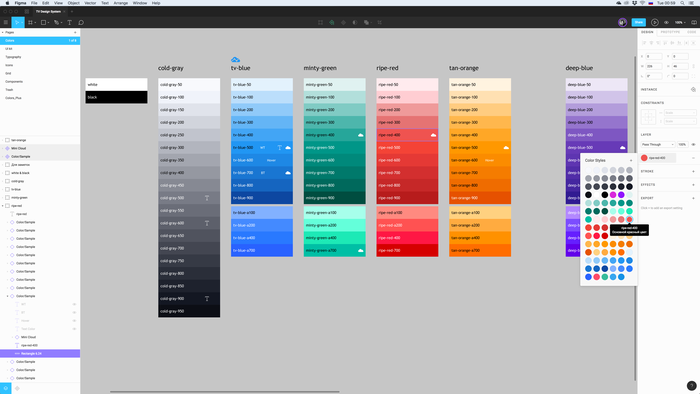Click the Share button
The image size is (700, 394).
tap(638, 22)
